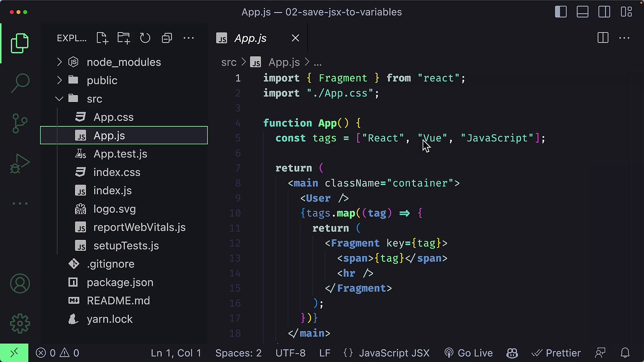Viewport: 644px width, 362px height.
Task: Click the New Folder icon in Explorer
Action: (123, 38)
